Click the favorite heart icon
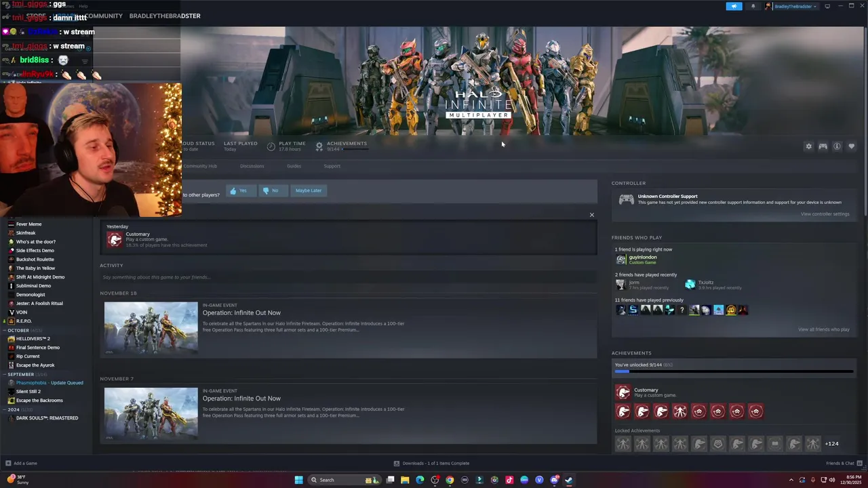 pyautogui.click(x=852, y=146)
